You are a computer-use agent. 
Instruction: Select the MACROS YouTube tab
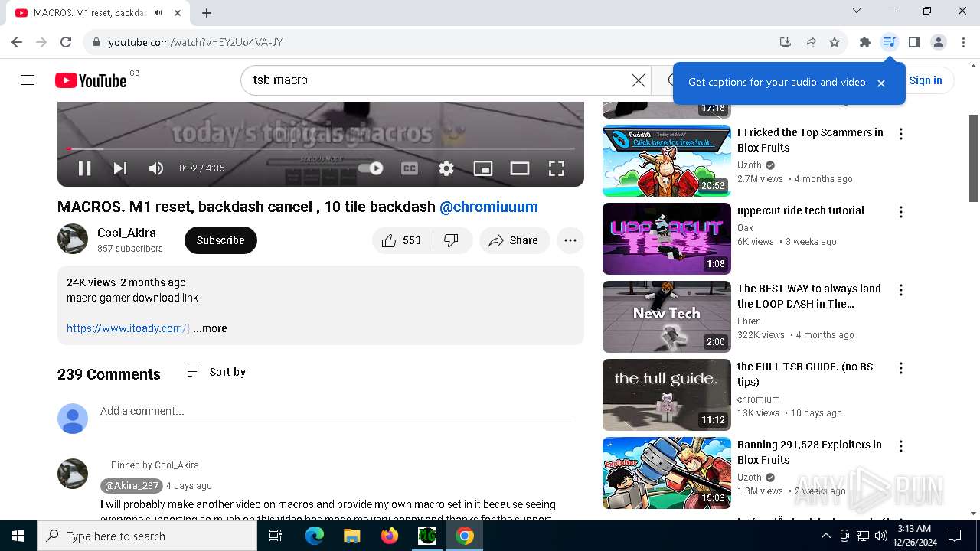[100, 13]
